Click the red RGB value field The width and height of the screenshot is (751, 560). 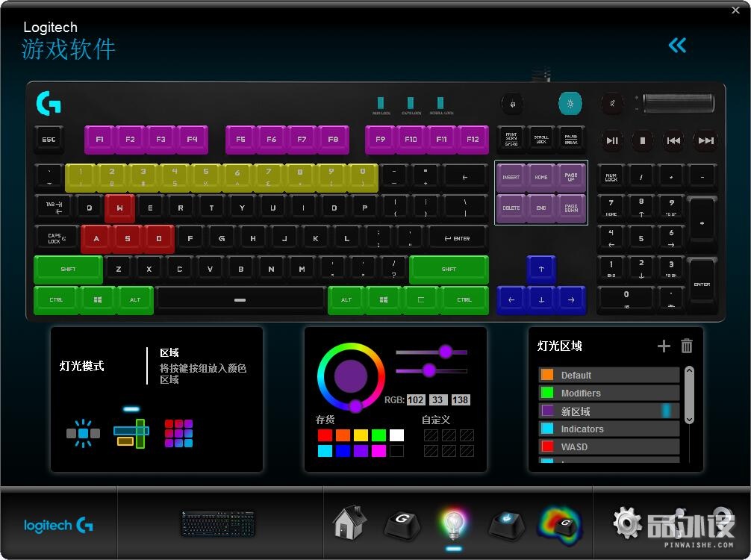416,400
